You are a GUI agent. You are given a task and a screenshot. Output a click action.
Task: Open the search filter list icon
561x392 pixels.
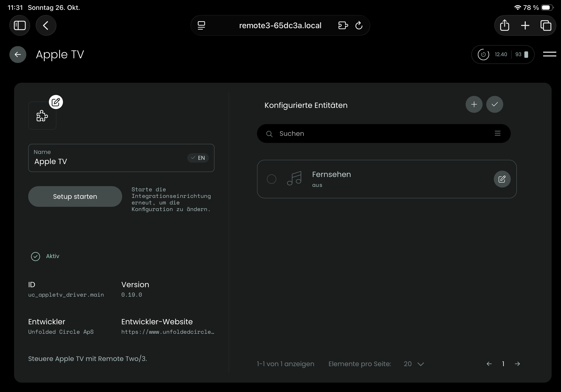coord(498,133)
